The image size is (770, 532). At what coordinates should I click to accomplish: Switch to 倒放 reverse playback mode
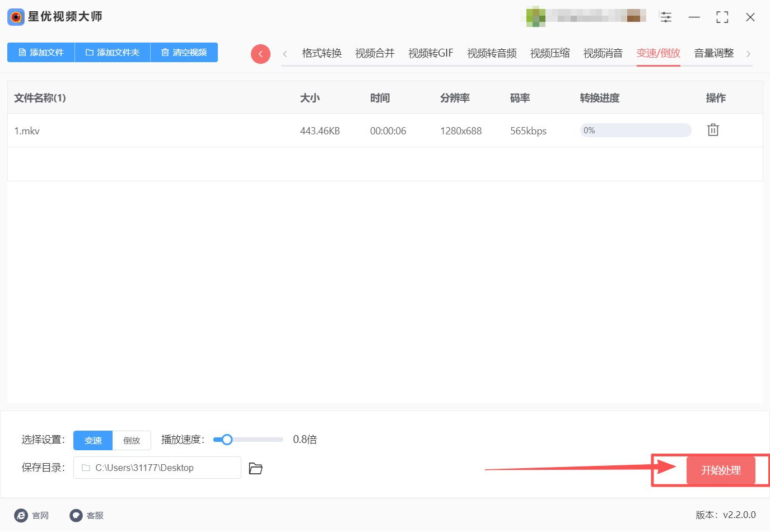[132, 440]
